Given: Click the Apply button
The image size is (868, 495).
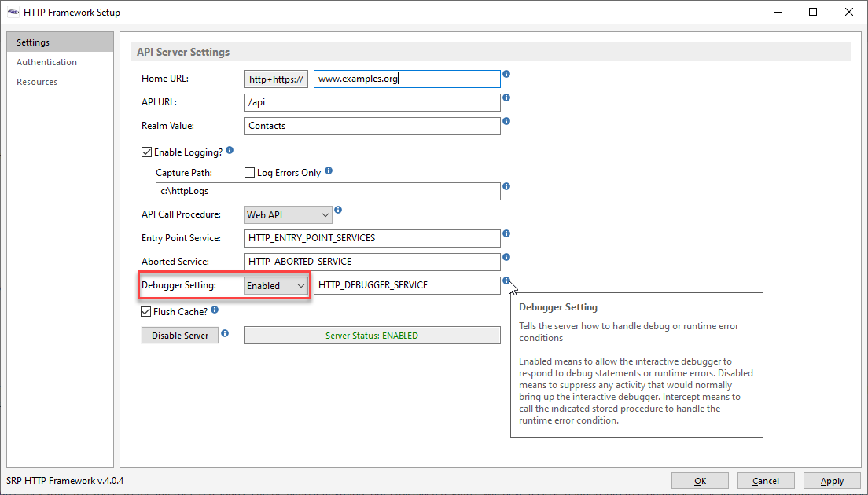Looking at the screenshot, I should coord(832,481).
